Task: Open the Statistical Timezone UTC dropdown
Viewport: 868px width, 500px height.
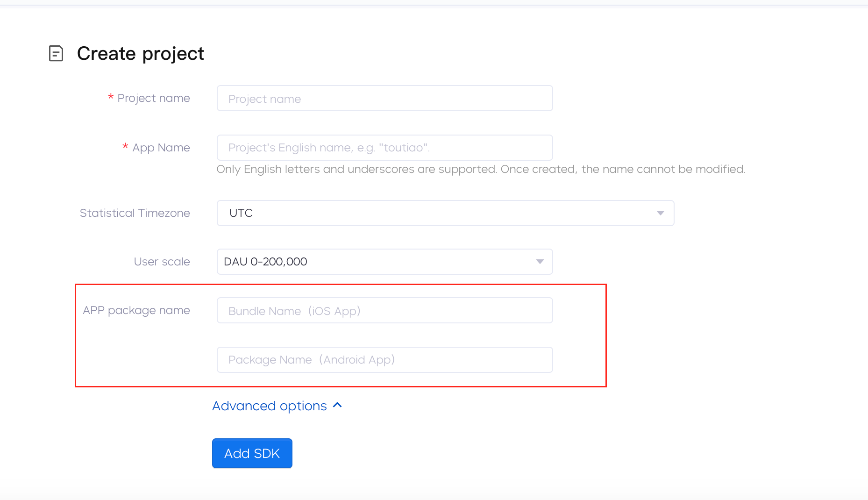Action: 445,213
